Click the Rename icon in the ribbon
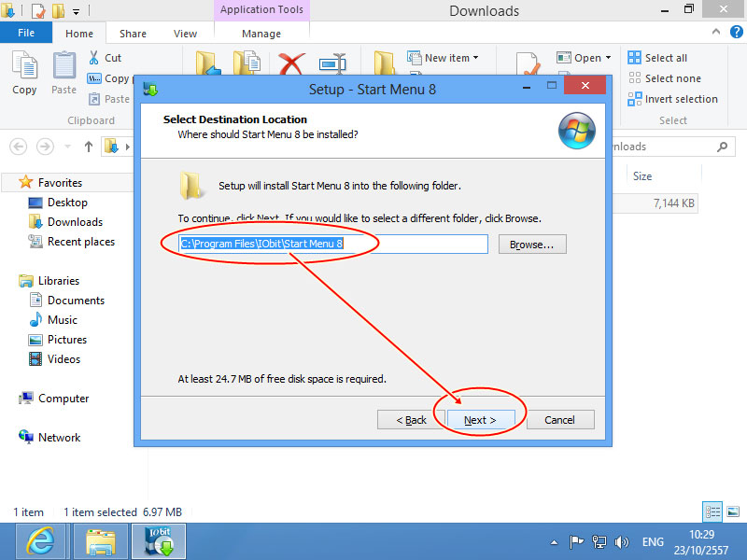The width and height of the screenshot is (747, 560). tap(332, 63)
